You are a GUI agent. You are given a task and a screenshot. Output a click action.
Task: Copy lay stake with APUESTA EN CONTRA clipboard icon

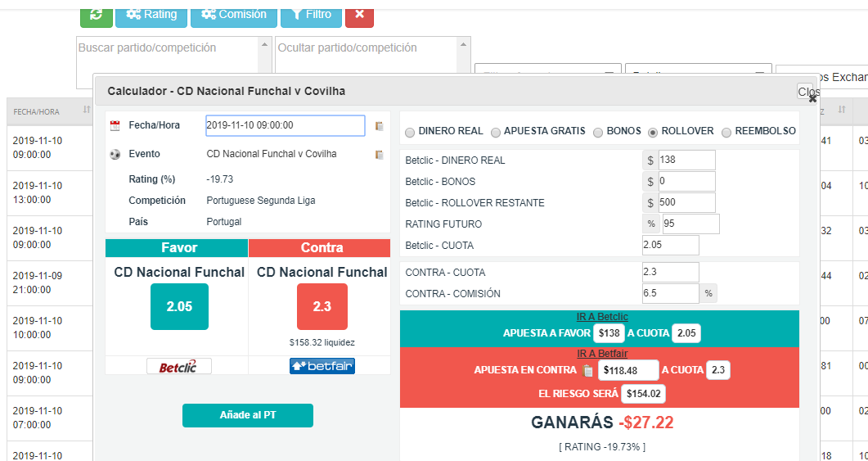pos(588,371)
